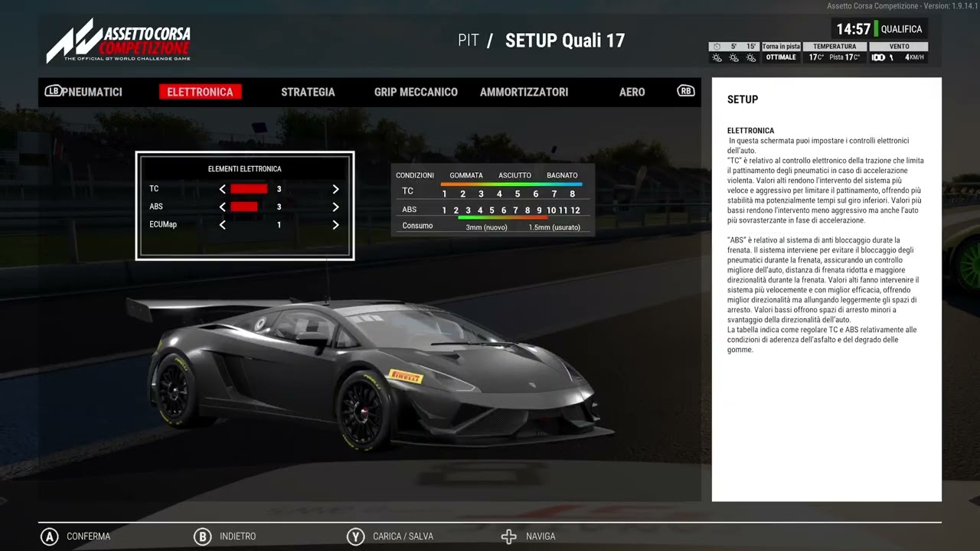Click the TEMPERATURA header
Screen dimensions: 980x551
click(835, 47)
